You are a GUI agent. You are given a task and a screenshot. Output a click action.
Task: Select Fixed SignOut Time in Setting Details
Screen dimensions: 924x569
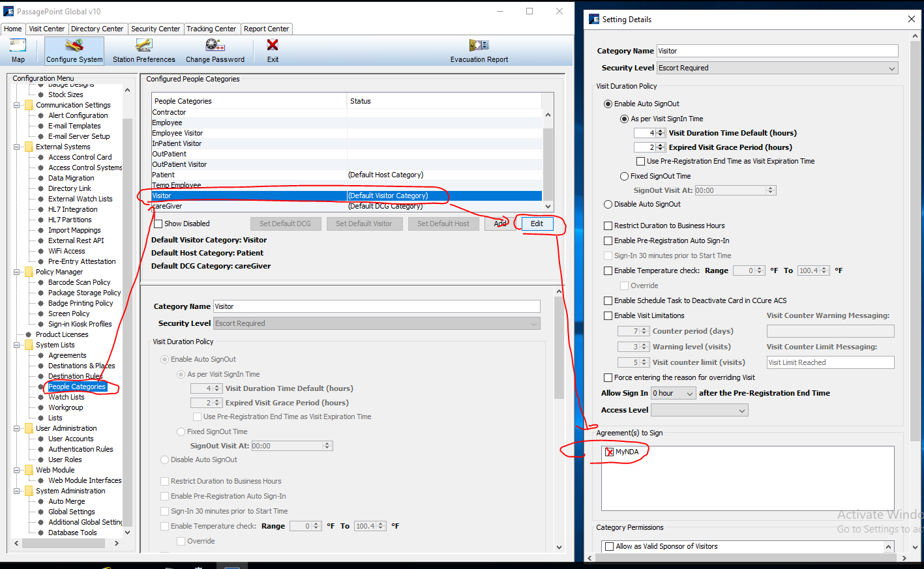click(x=625, y=176)
